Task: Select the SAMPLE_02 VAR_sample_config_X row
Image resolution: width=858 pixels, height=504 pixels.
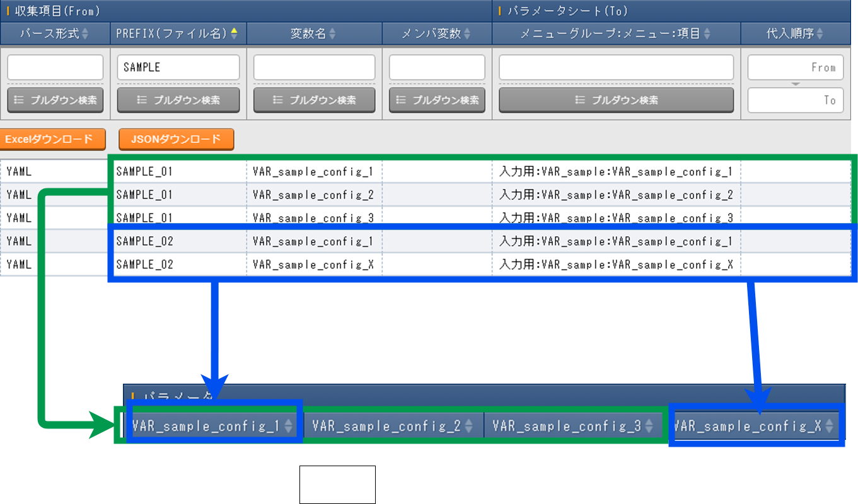Action: (x=313, y=265)
